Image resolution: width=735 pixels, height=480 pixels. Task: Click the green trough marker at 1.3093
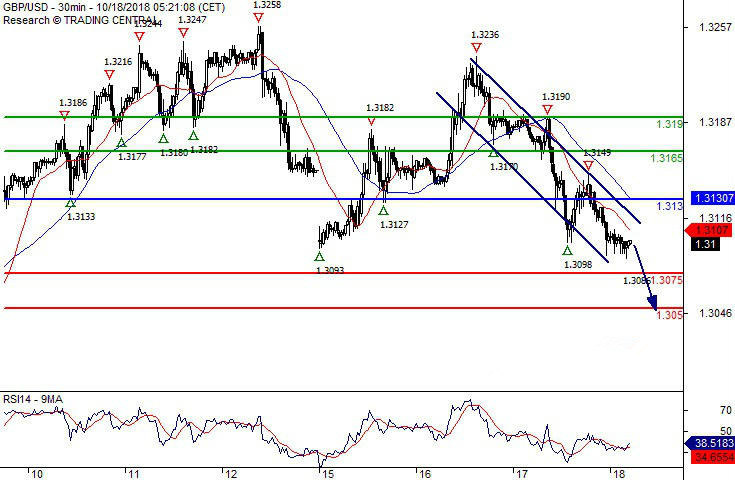[319, 256]
